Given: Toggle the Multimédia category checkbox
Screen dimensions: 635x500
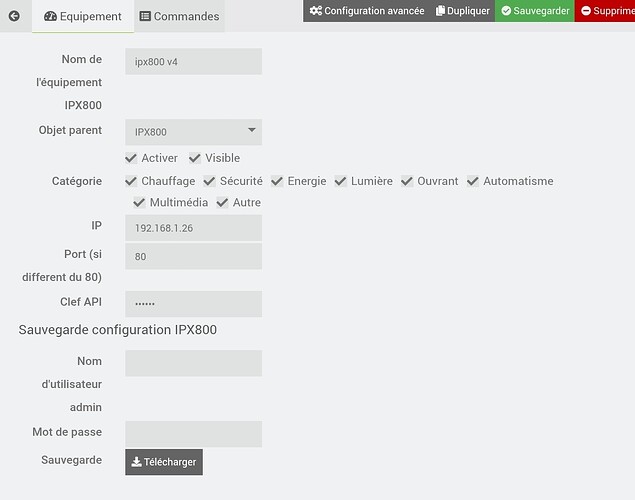Looking at the screenshot, I should tap(139, 202).
